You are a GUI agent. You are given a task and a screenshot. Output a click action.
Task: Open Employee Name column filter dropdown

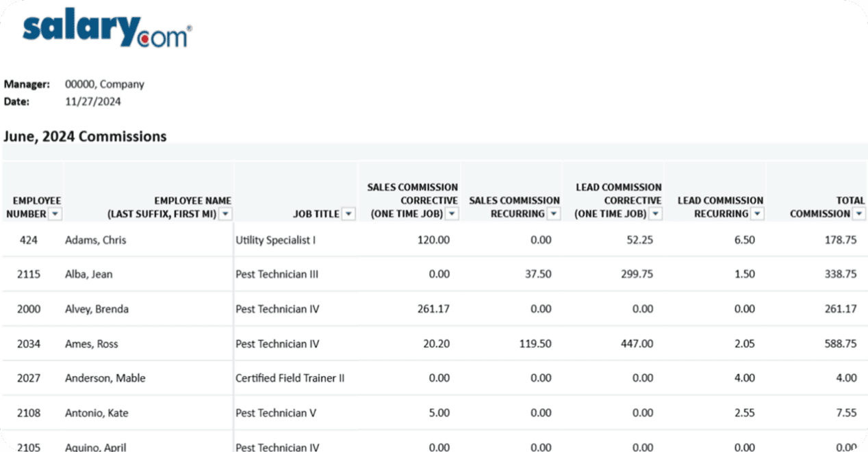coord(225,214)
